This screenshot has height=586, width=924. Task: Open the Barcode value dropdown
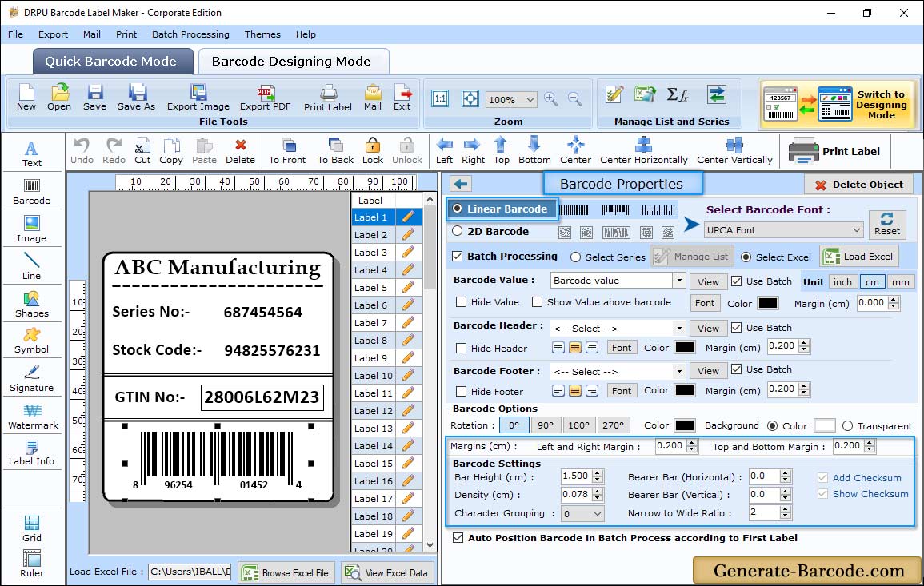(x=679, y=281)
